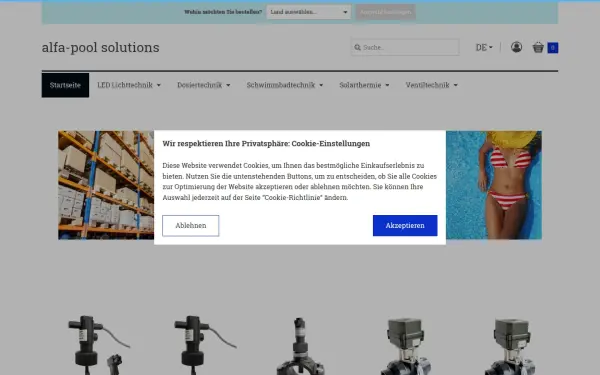Expand the Ventiltechnik menu
Image resolution: width=600 pixels, height=375 pixels.
click(x=431, y=85)
